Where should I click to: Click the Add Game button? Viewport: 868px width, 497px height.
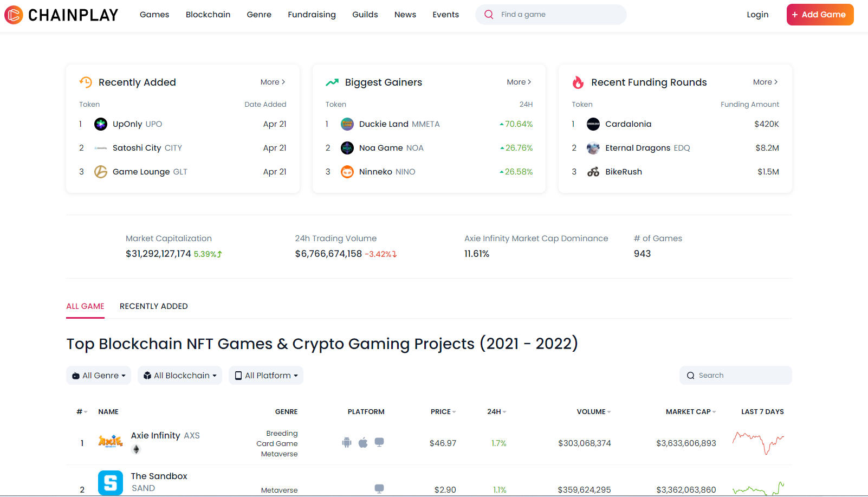tap(820, 15)
